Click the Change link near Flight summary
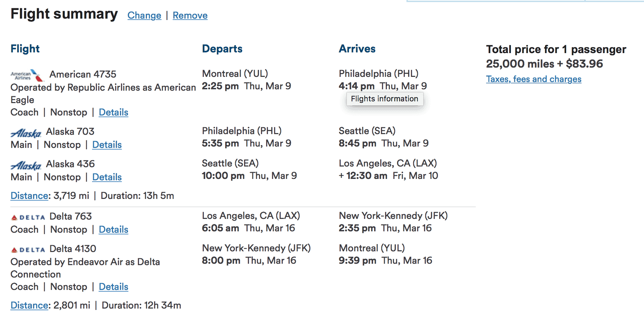Image resolution: width=644 pixels, height=322 pixels. [144, 16]
